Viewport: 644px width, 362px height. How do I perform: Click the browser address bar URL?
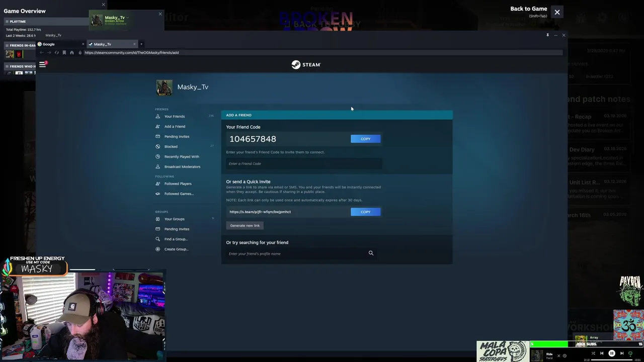(131, 52)
